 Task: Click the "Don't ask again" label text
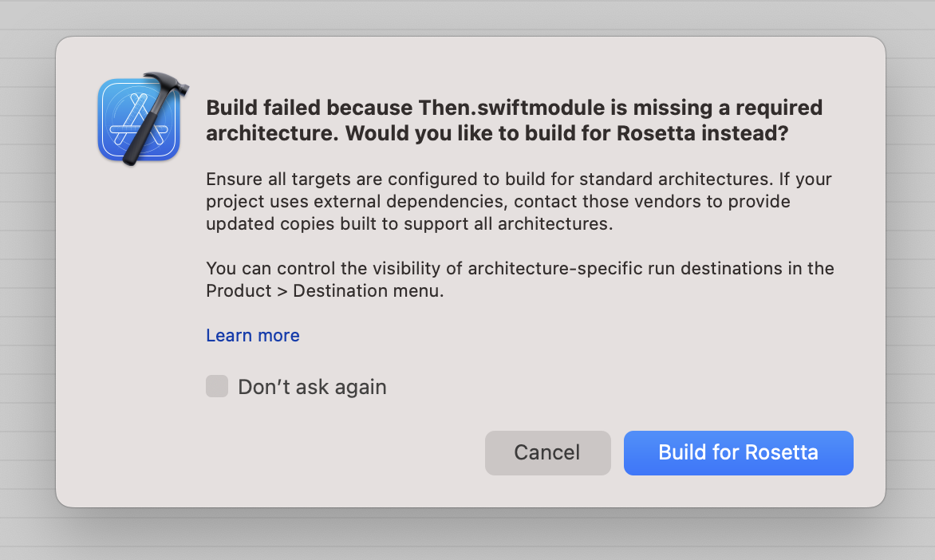click(x=312, y=388)
